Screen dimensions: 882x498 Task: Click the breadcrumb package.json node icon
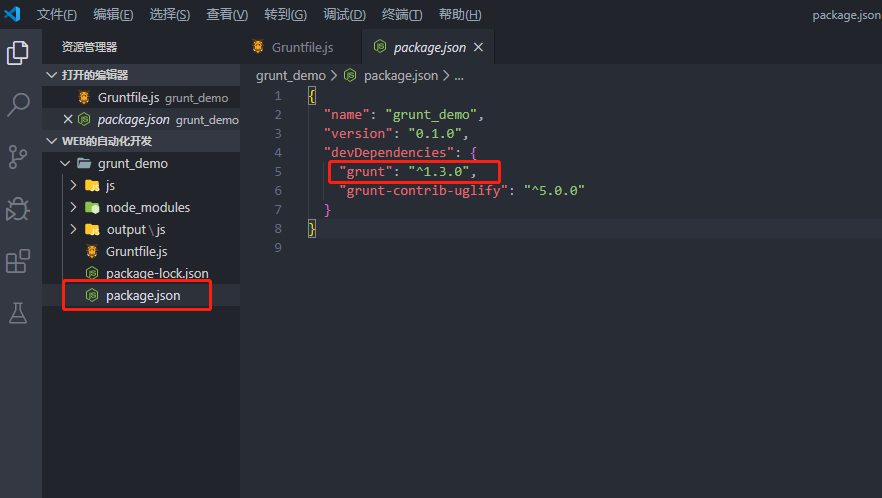tap(350, 75)
